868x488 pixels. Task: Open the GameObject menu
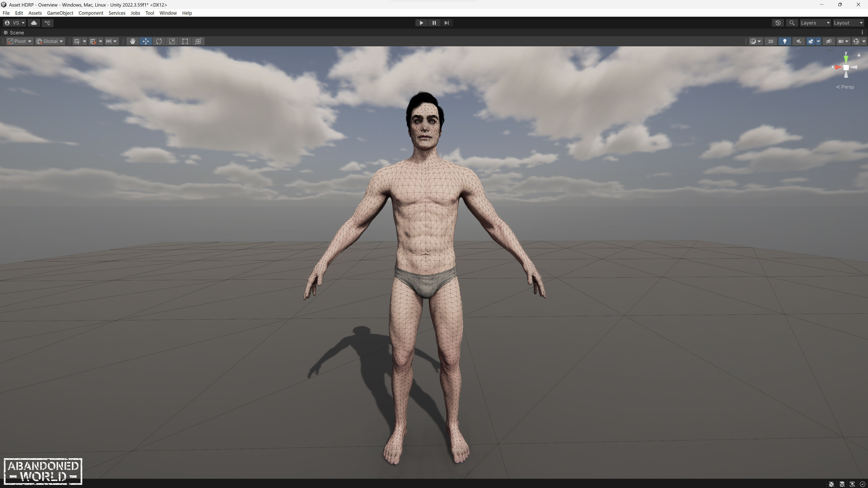tap(60, 13)
